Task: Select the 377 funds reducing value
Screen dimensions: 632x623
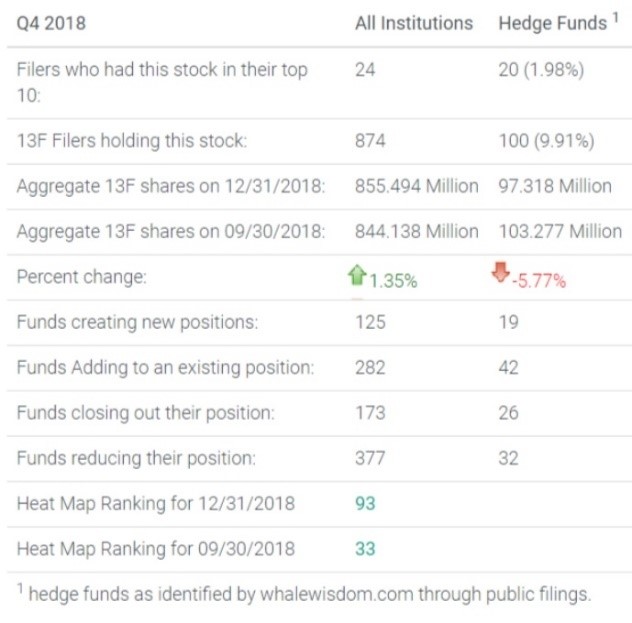Action: 370,458
